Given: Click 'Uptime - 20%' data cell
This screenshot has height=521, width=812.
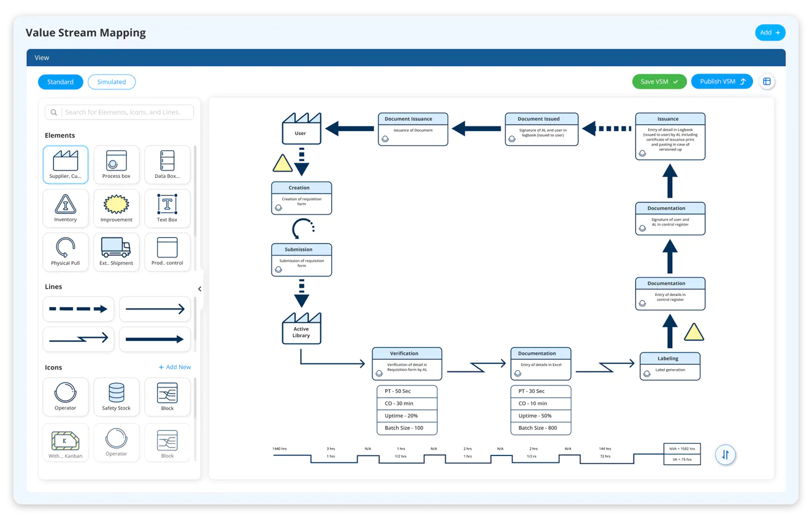Looking at the screenshot, I should [x=407, y=416].
